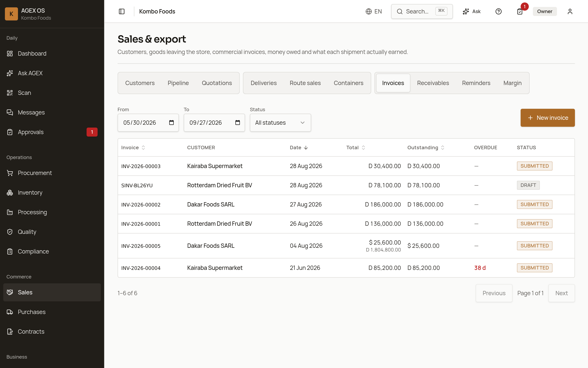This screenshot has width=588, height=368.
Task: Click the Processing factory icon
Action: pyautogui.click(x=10, y=212)
